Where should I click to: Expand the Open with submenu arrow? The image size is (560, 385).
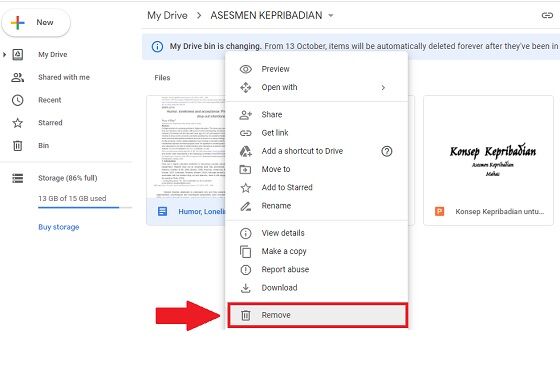pos(383,88)
